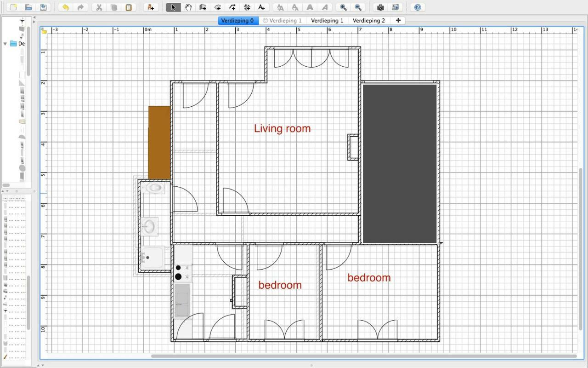Zoom out of the plan
The image size is (588, 368).
click(x=358, y=7)
